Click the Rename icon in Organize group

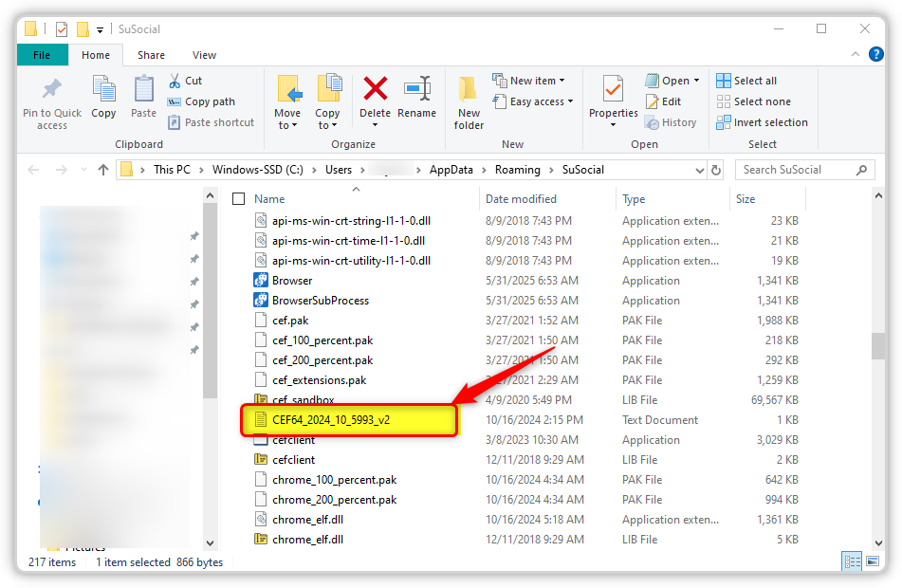click(416, 90)
